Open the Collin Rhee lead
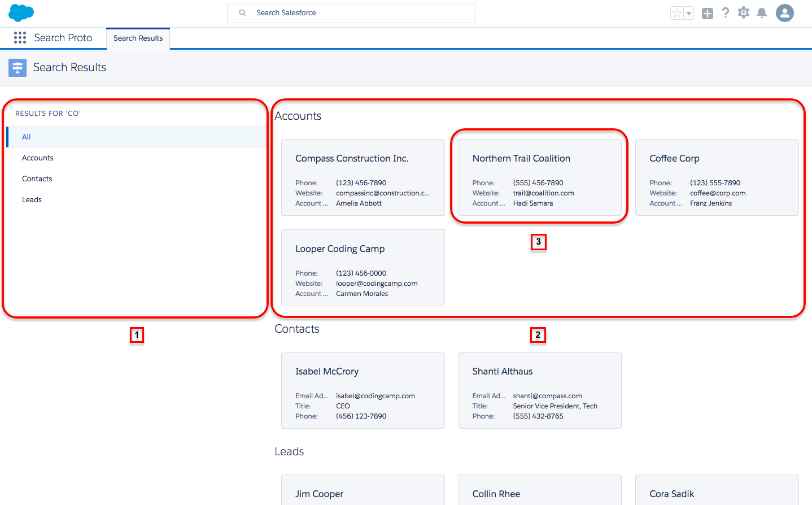Viewport: 812px width, 505px height. 496,494
